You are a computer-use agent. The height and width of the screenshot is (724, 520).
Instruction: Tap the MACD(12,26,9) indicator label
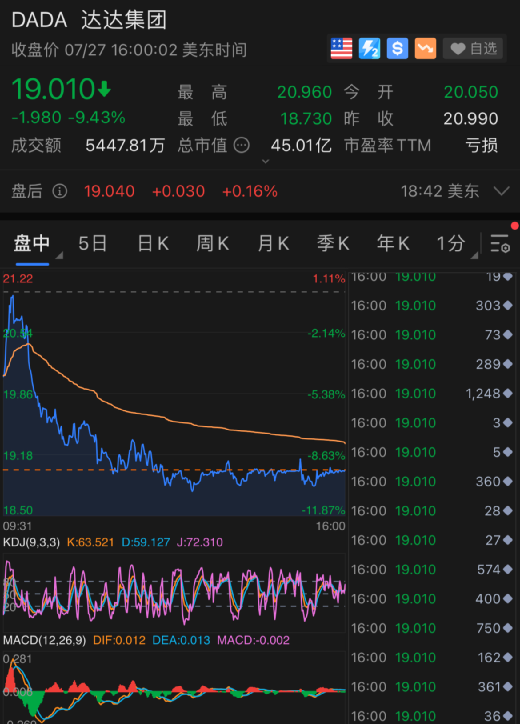[44, 640]
